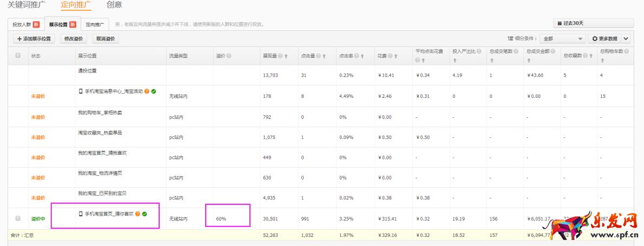
Task: Open the 投放人群 sub-tab
Action: point(26,24)
